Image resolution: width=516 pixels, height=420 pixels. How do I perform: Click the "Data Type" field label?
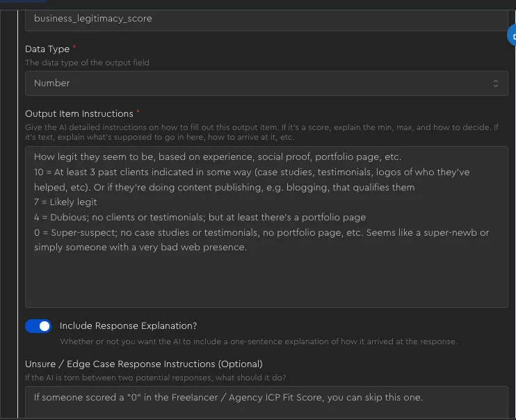(x=47, y=49)
